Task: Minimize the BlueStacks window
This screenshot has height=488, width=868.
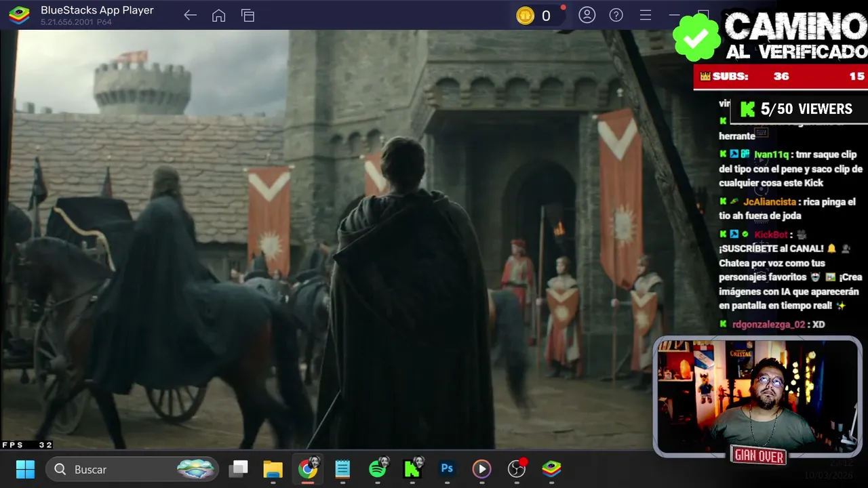Action: [674, 15]
